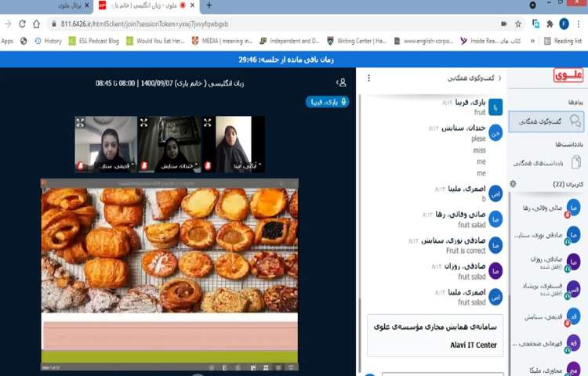The height and width of the screenshot is (376, 588).
Task: Click the public chat bubble icon
Action: 575,121
